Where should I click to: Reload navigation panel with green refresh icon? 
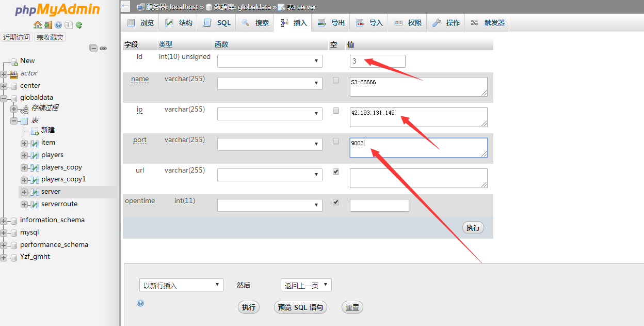coord(79,25)
